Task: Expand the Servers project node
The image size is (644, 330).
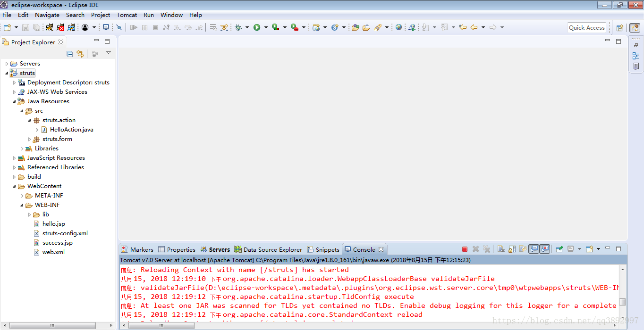Action: click(x=7, y=64)
